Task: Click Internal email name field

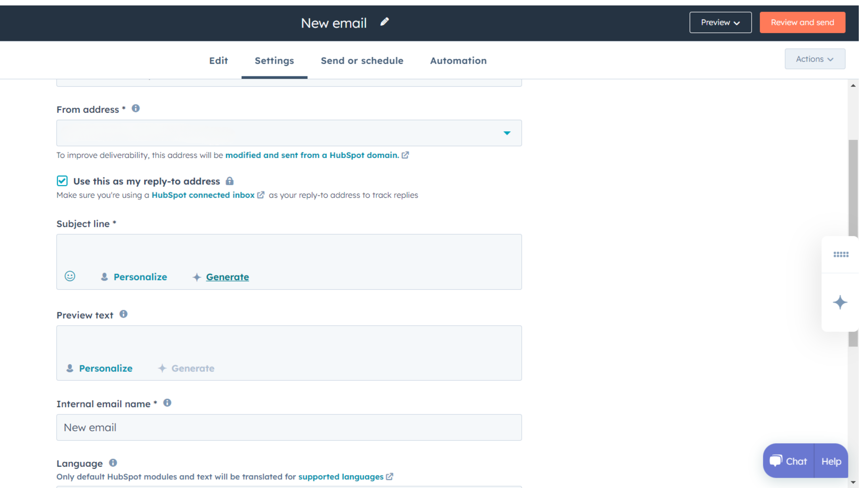Action: coord(289,427)
